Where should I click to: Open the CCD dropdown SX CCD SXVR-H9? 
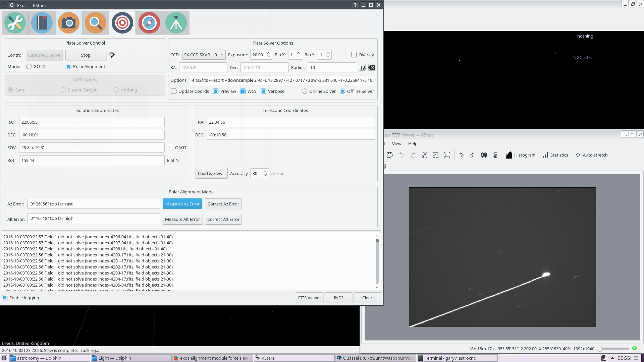point(204,55)
